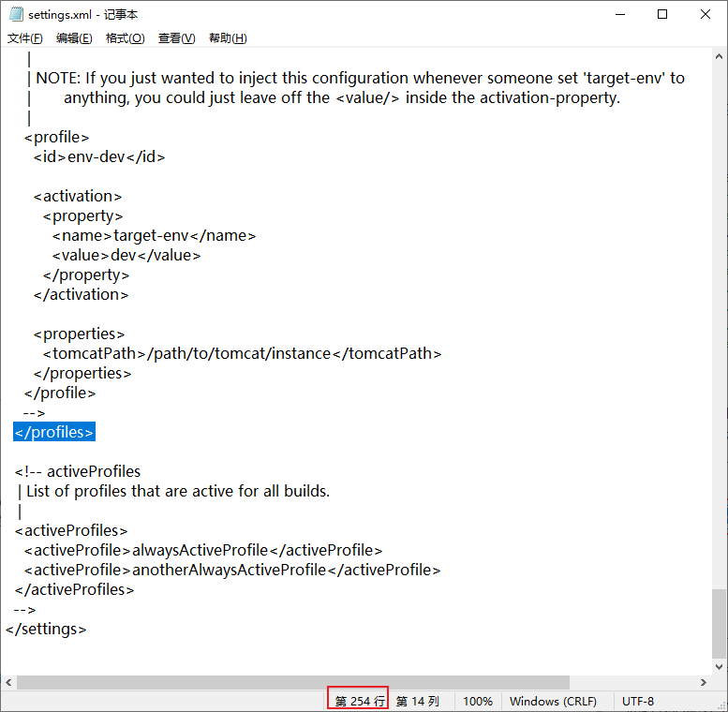Open the 查看(V) menu
Viewport: 728px width, 712px height.
176,38
